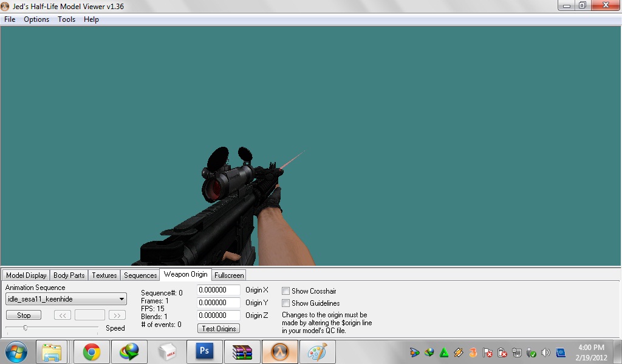Image resolution: width=622 pixels, height=364 pixels.
Task: Open the Paint taskbar icon
Action: tap(318, 352)
